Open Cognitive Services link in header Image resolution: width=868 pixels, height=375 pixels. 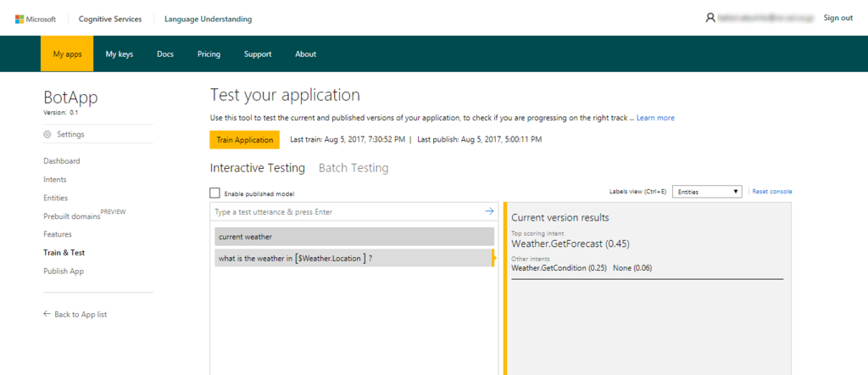[110, 19]
